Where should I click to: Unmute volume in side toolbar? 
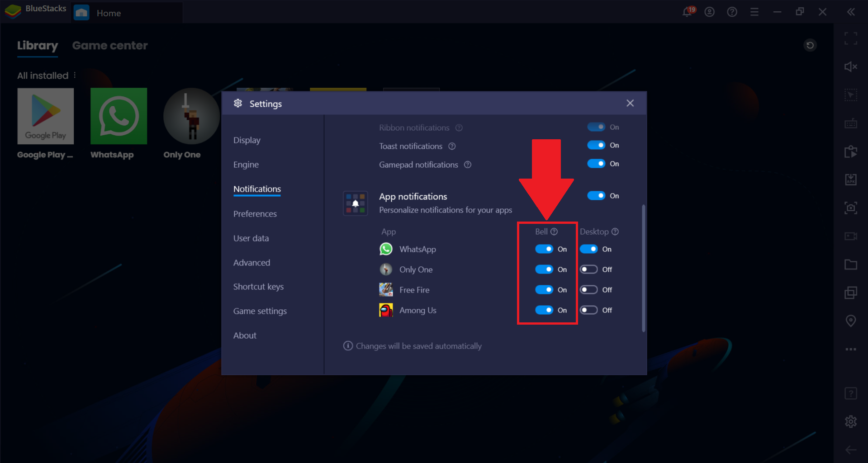[x=851, y=67]
